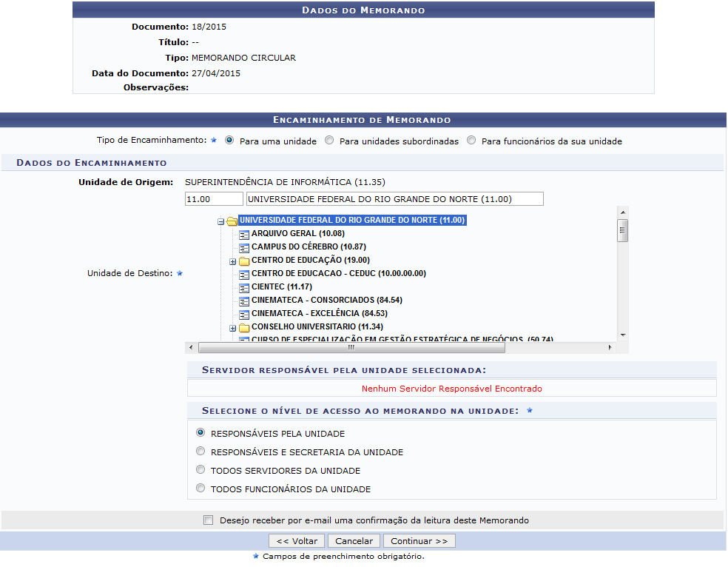Enable email read confirmation checkbox
The width and height of the screenshot is (728, 567).
(x=208, y=520)
